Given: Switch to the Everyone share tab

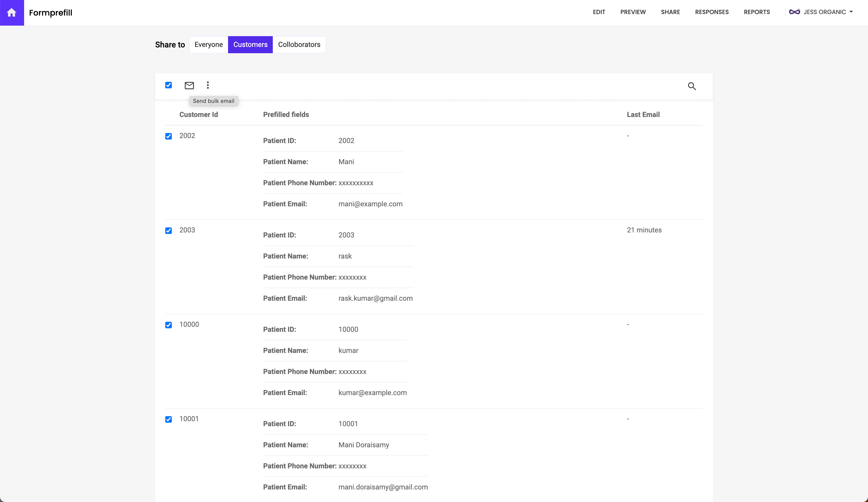Looking at the screenshot, I should point(208,45).
